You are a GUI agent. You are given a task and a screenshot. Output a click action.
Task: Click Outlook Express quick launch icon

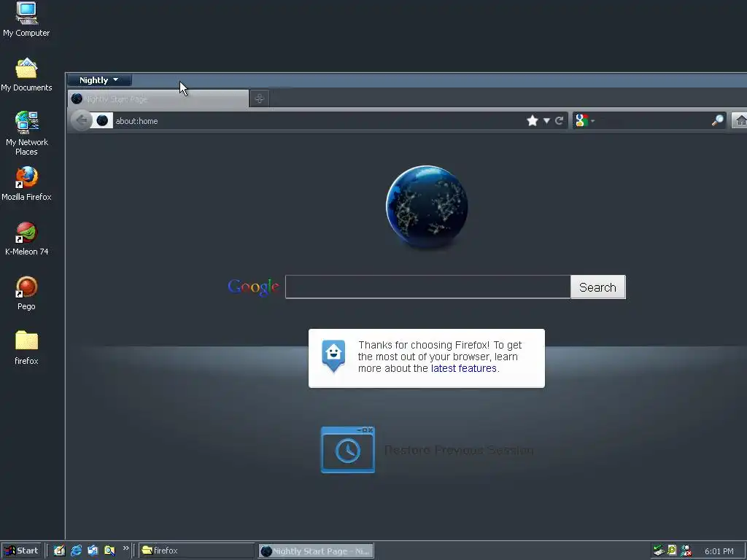pos(93,551)
